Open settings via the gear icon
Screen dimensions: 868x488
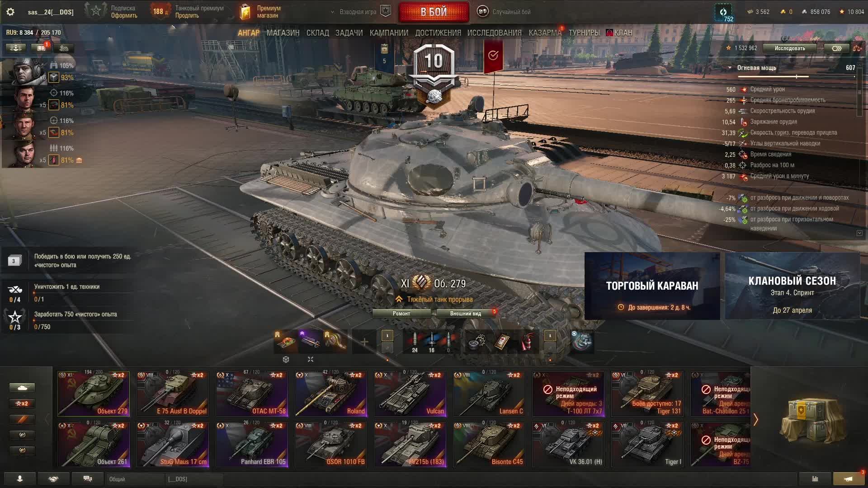[10, 12]
